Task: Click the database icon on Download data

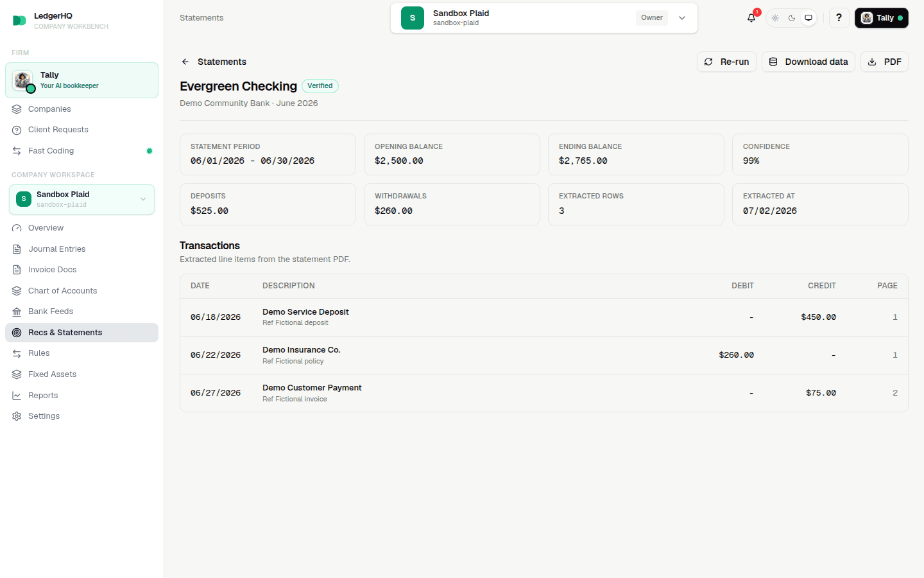Action: (773, 62)
